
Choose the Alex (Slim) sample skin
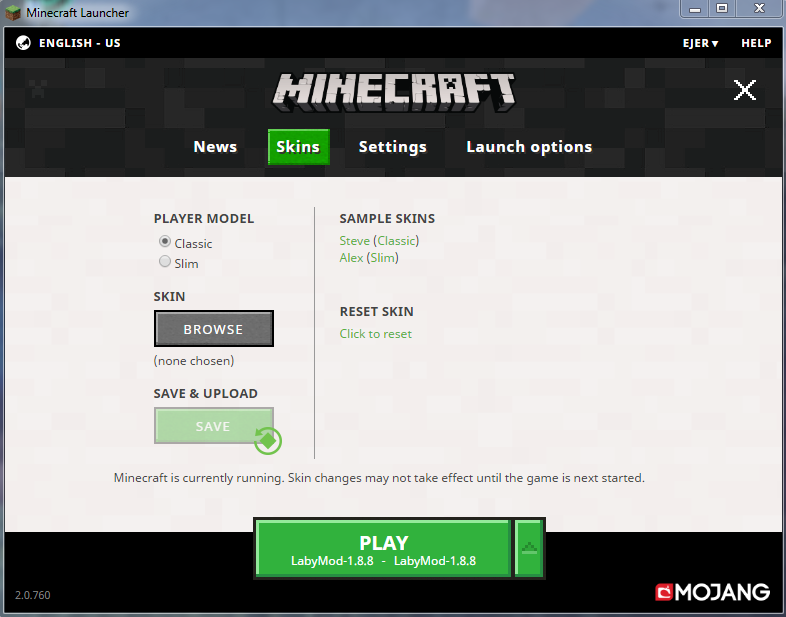tap(369, 258)
